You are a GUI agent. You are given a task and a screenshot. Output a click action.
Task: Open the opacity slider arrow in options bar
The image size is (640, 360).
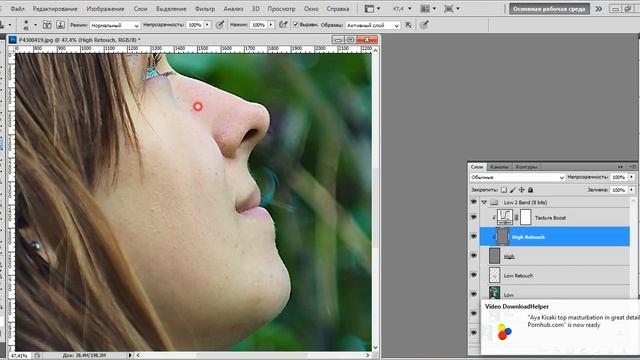pos(207,25)
